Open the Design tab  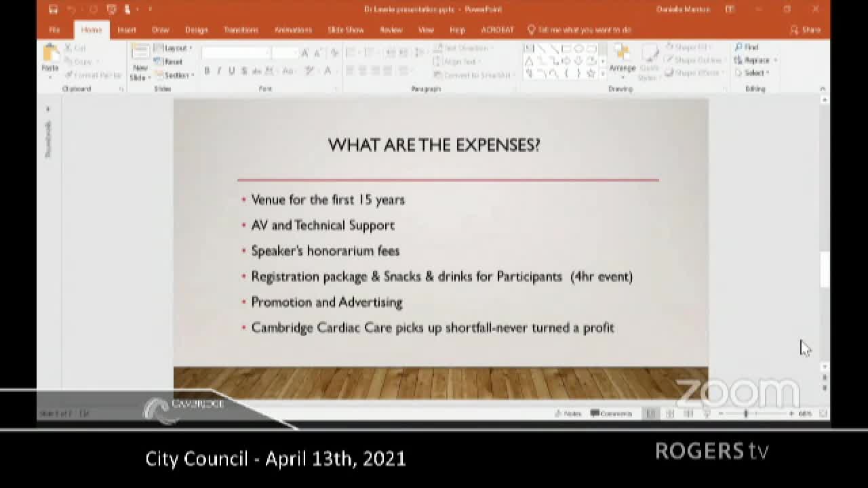tap(197, 30)
